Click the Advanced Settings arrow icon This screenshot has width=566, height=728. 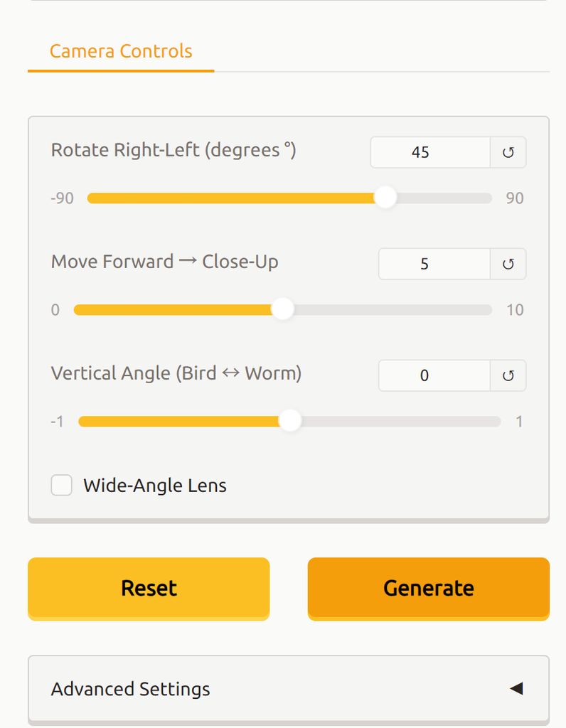(x=516, y=688)
